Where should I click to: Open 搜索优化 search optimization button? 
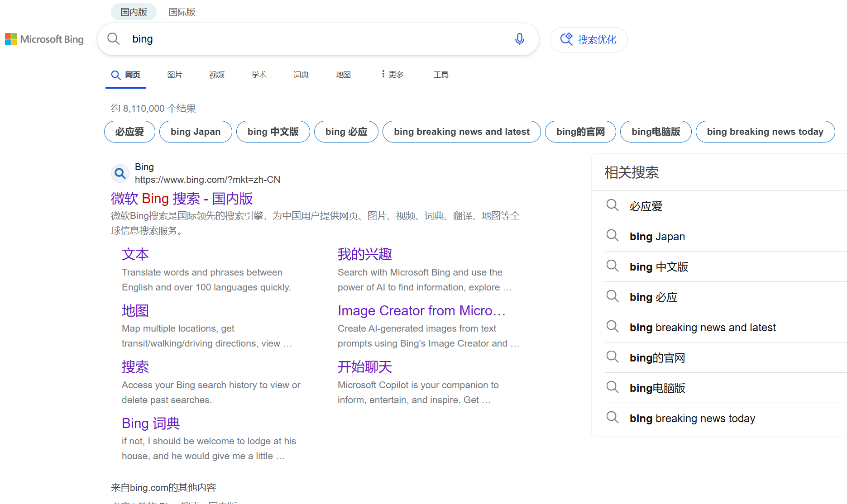(588, 40)
